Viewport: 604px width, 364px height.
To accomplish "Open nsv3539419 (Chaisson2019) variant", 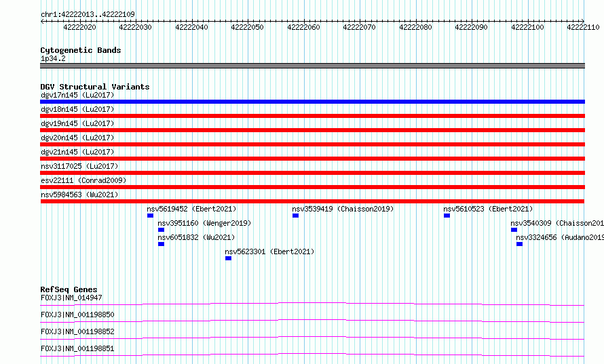I will [343, 209].
